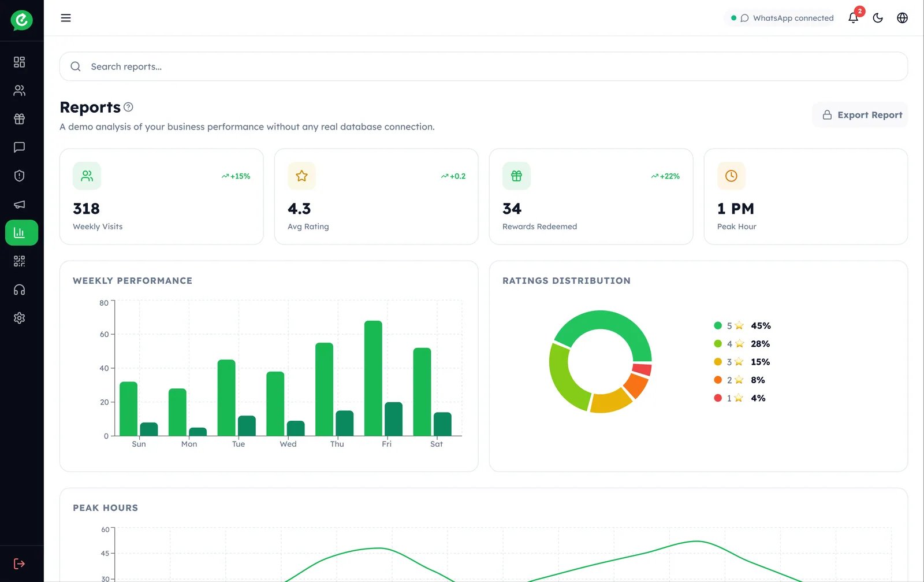Image resolution: width=924 pixels, height=582 pixels.
Task: Click the tall Fri bar in Weekly Performance
Action: click(x=373, y=378)
